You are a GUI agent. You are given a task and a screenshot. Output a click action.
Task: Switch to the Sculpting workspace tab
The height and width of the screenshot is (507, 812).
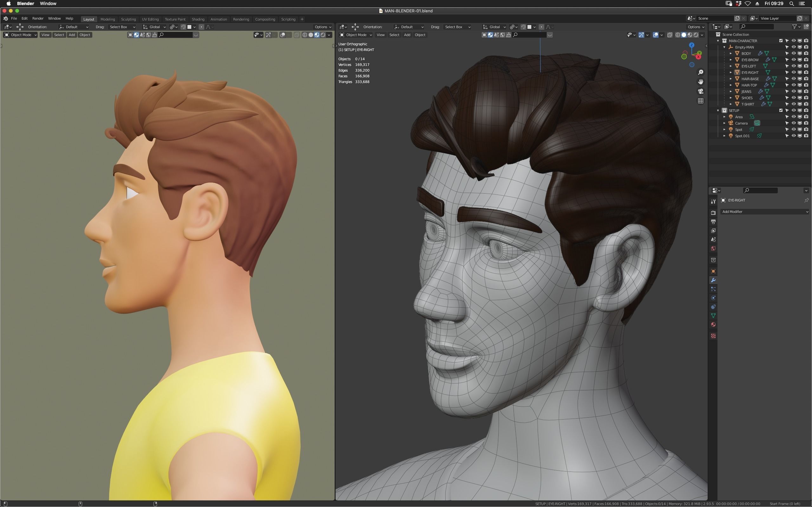point(128,19)
